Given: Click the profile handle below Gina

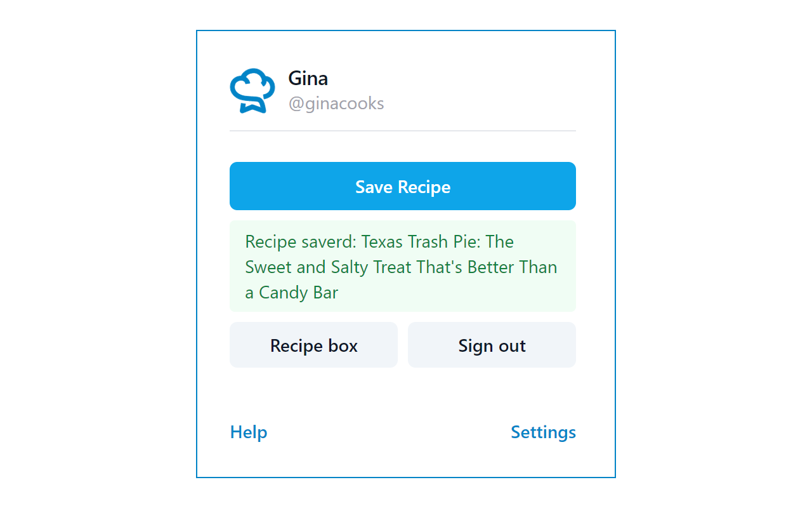Looking at the screenshot, I should click(x=336, y=104).
